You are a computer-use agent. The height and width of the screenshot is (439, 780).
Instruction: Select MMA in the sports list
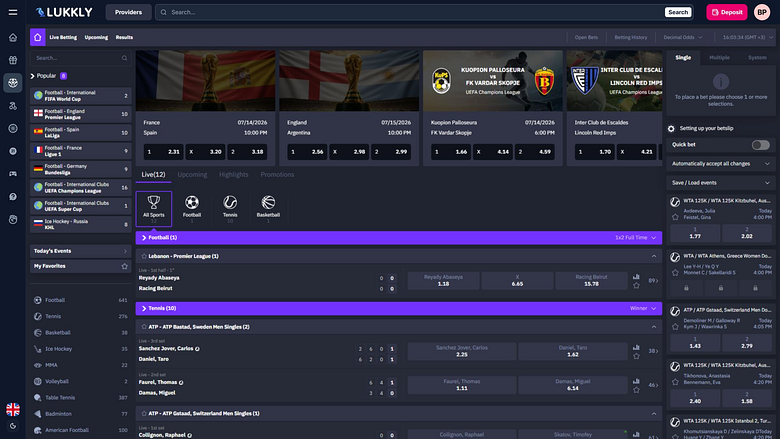81,365
